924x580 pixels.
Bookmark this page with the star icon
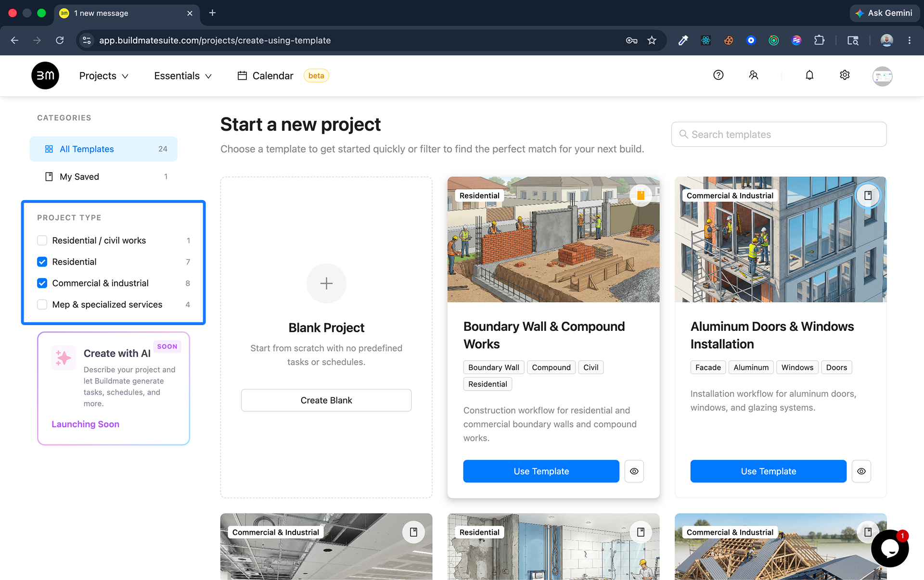click(652, 40)
